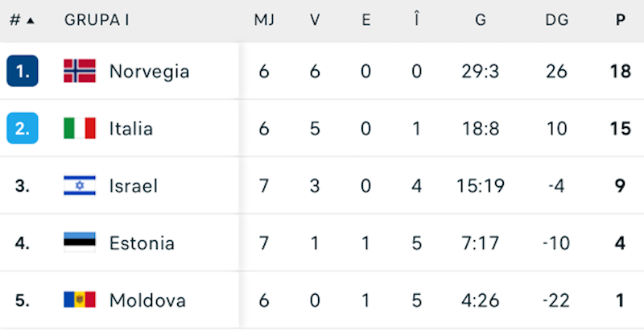644x331 pixels.
Task: Open the Italia team link
Action: click(131, 128)
